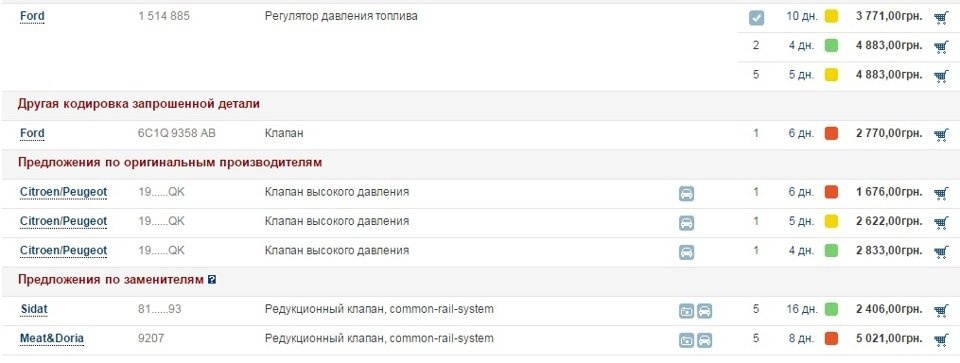Click the Другая кодировка запрошенной детали header
This screenshot has width=960, height=363.
(139, 104)
